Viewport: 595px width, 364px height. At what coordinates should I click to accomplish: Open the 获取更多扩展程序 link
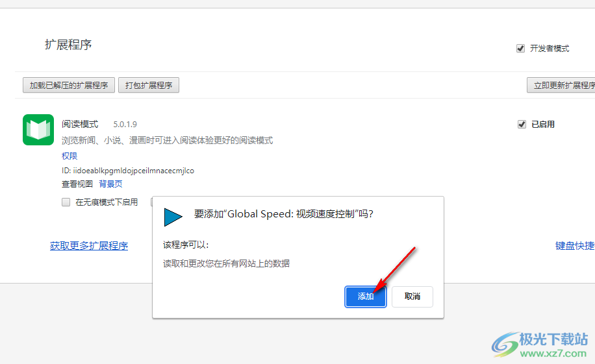point(89,246)
